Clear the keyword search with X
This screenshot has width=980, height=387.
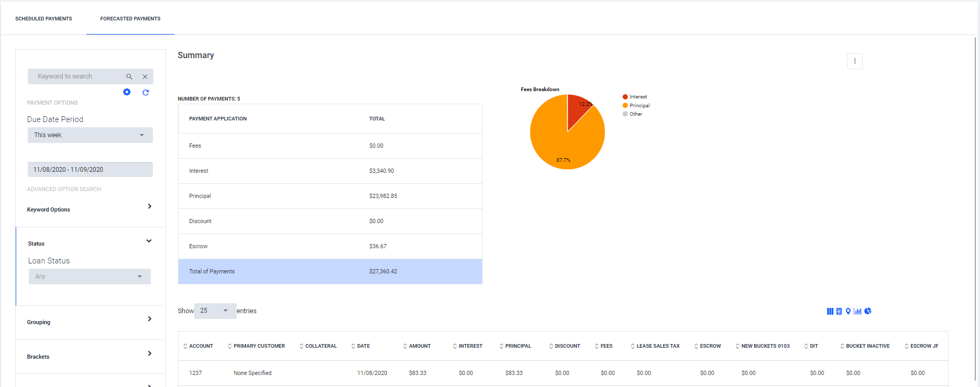pyautogui.click(x=145, y=76)
